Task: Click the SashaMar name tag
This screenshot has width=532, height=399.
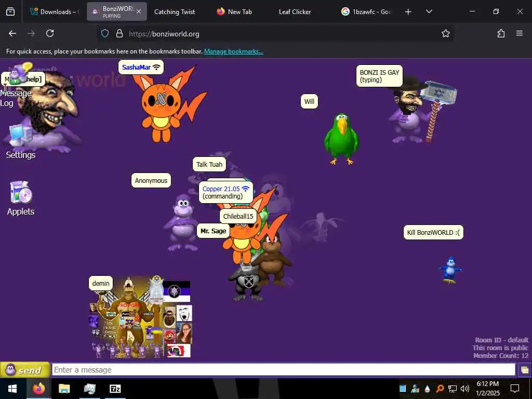Action: (141, 67)
